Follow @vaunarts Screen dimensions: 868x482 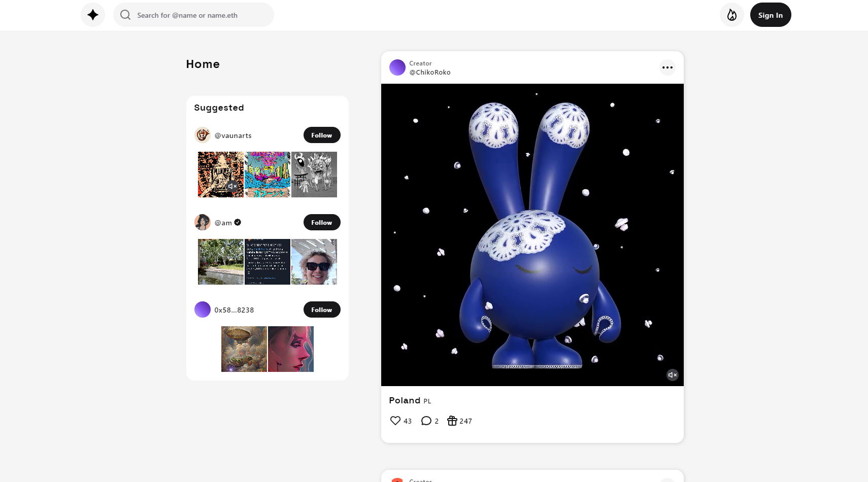(322, 135)
